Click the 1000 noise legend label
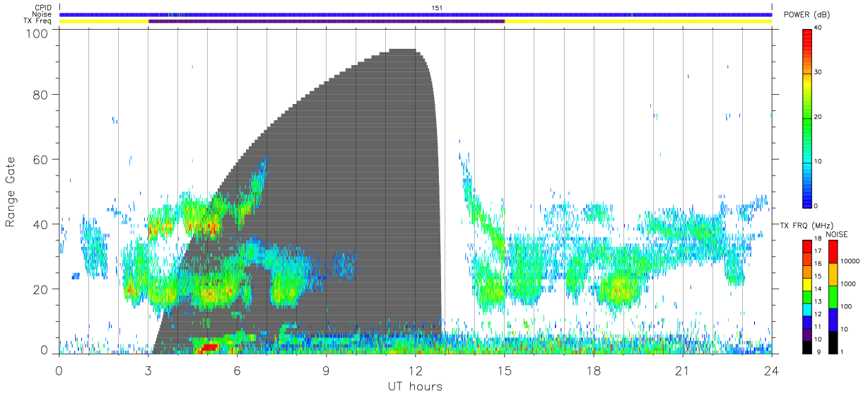Image resolution: width=868 pixels, height=401 pixels. pos(848,284)
